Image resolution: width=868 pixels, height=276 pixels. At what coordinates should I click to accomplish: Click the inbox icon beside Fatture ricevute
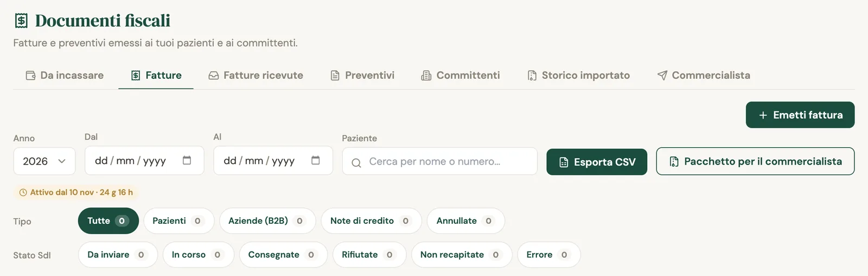(x=214, y=76)
